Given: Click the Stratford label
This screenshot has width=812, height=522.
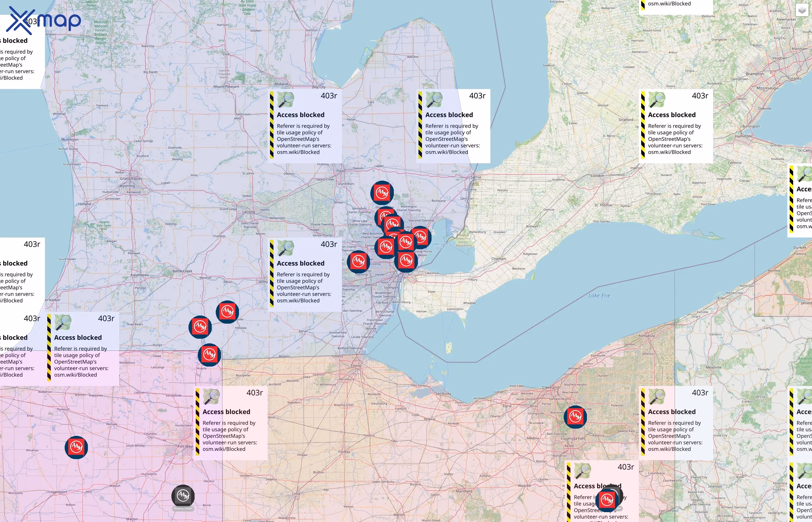Looking at the screenshot, I should 626,120.
